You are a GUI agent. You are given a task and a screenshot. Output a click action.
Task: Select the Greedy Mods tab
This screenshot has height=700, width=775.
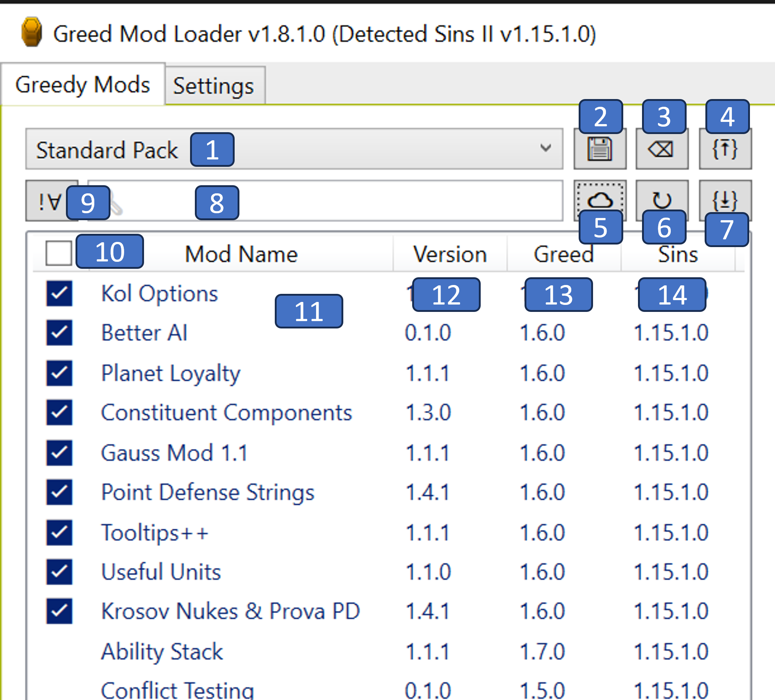(x=83, y=85)
